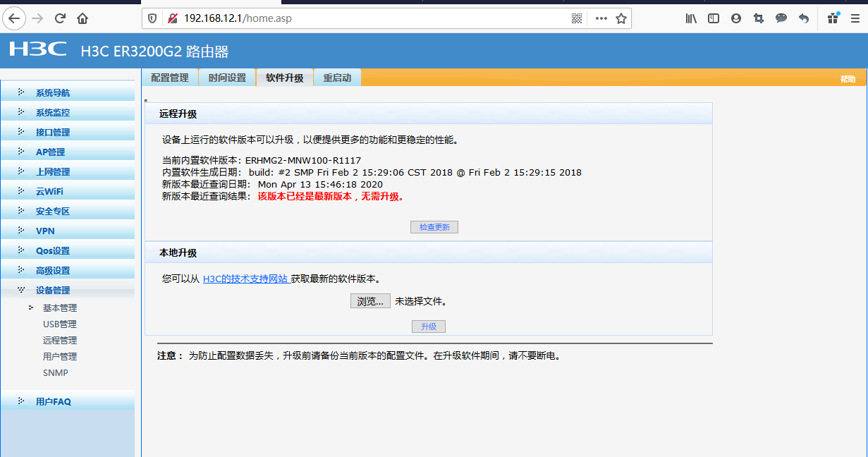Select SNMP in the sidebar

tap(56, 373)
